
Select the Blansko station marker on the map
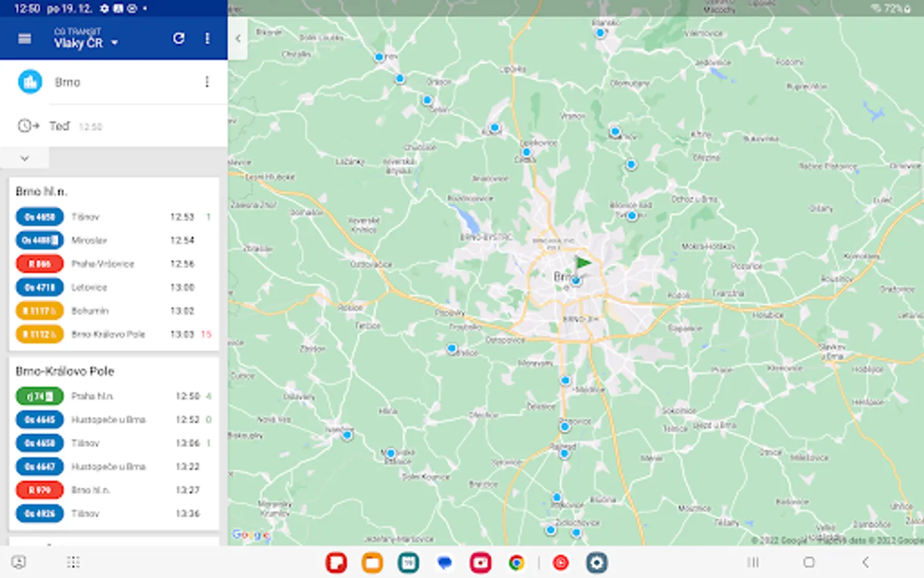[600, 33]
